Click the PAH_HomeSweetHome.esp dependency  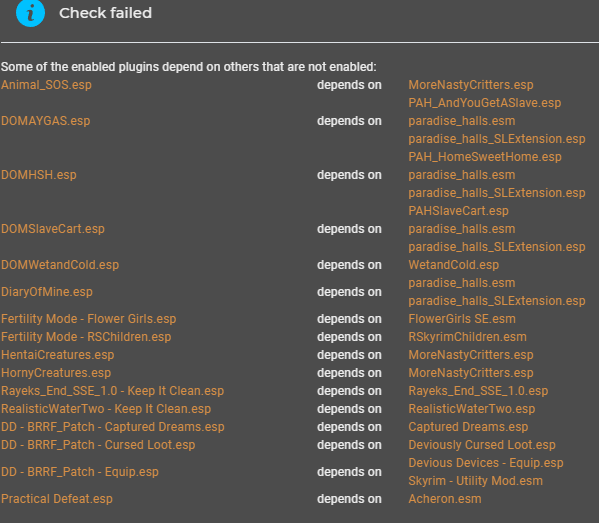tap(485, 157)
